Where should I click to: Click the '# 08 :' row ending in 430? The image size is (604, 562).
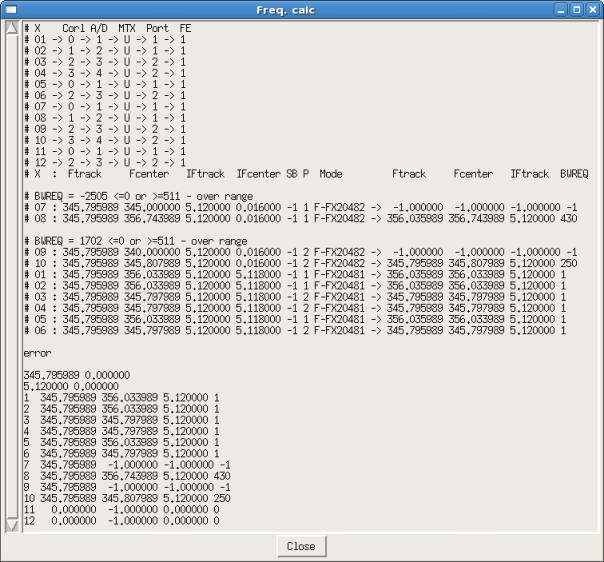tap(301, 218)
